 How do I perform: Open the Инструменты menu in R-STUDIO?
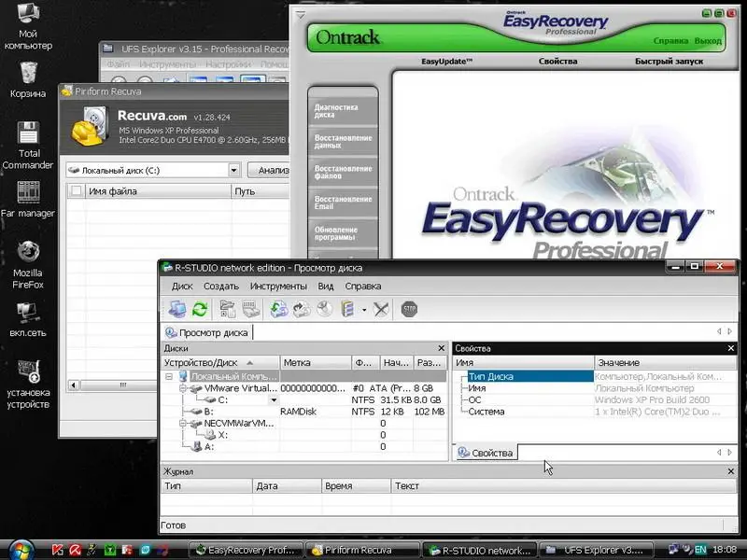[x=278, y=287]
